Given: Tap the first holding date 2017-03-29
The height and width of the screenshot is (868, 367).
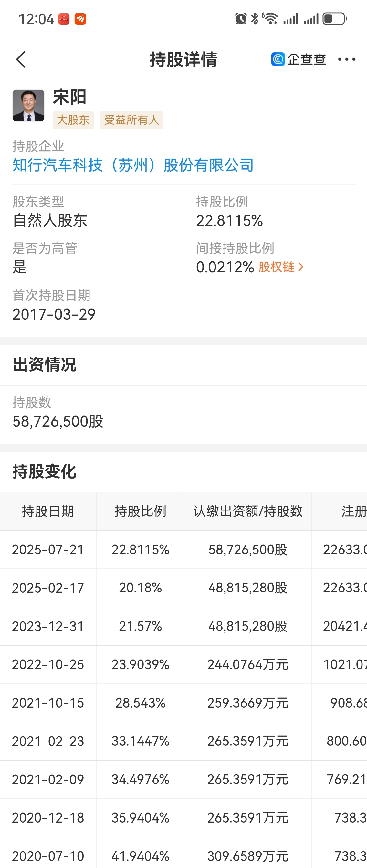Looking at the screenshot, I should point(54,314).
